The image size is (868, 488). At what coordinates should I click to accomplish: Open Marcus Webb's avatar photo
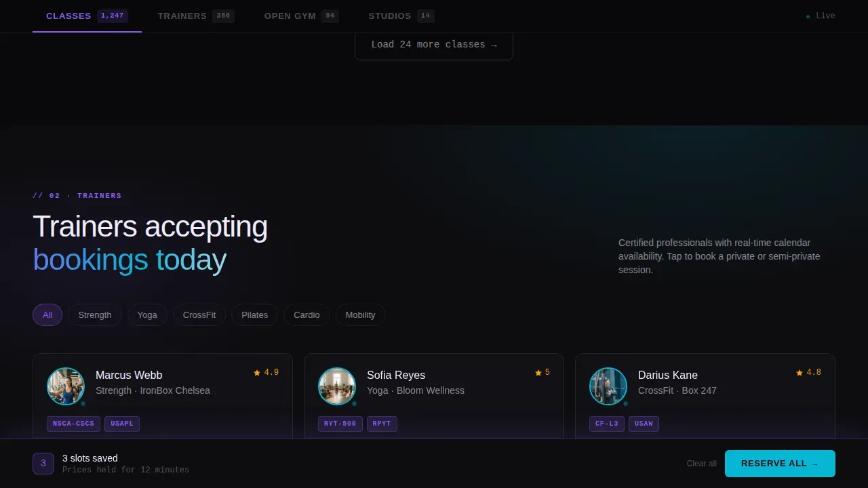click(66, 386)
